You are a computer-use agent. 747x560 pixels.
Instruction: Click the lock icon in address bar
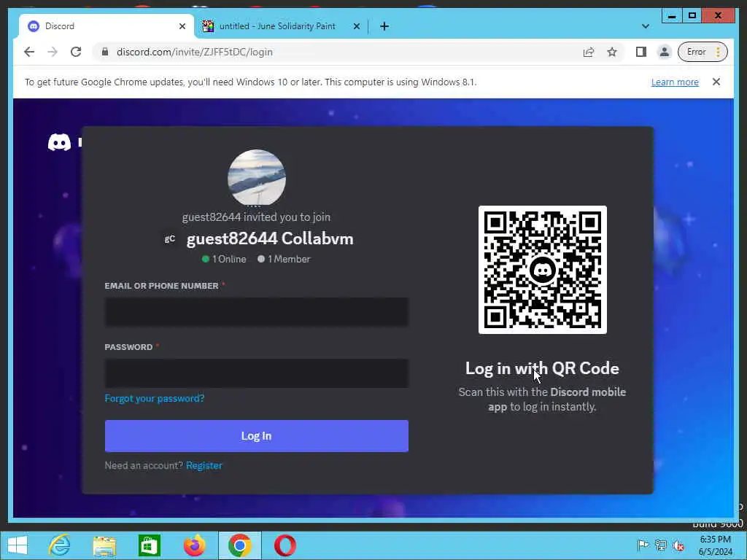pyautogui.click(x=105, y=52)
